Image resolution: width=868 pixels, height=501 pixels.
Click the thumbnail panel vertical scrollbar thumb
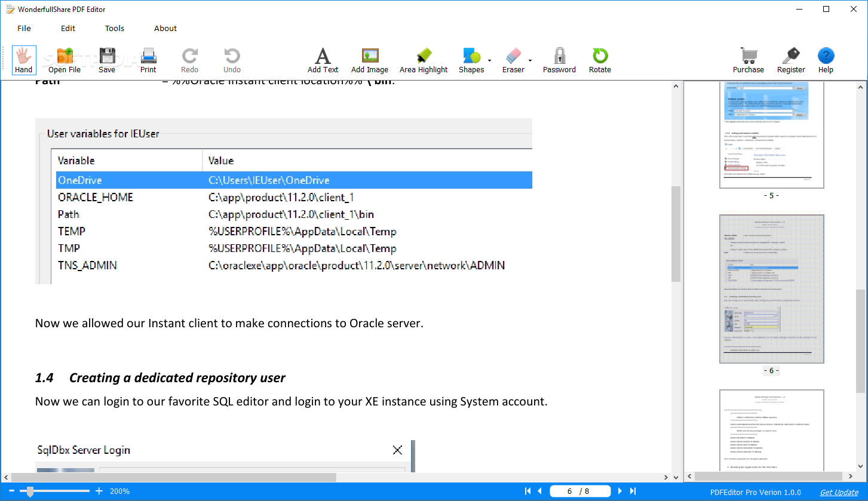pyautogui.click(x=860, y=341)
